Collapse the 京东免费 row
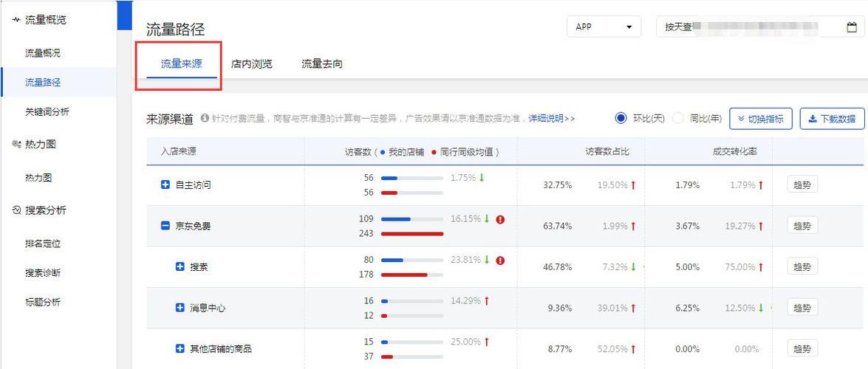Image resolution: width=868 pixels, height=369 pixels. 165,226
